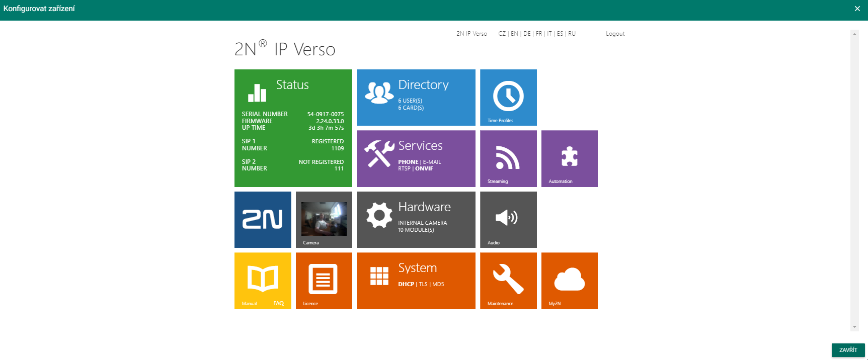Open the Automation puzzle tile
This screenshot has width=868, height=360.
(x=570, y=159)
